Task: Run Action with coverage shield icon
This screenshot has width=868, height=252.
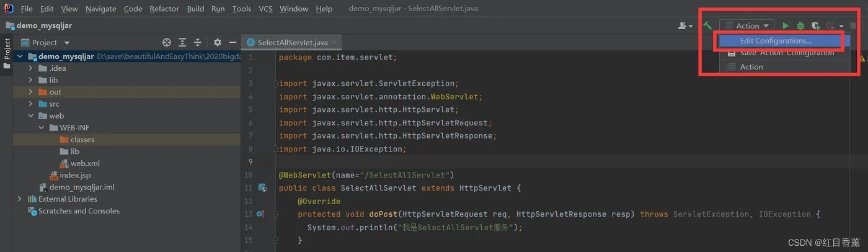Action: tap(816, 25)
